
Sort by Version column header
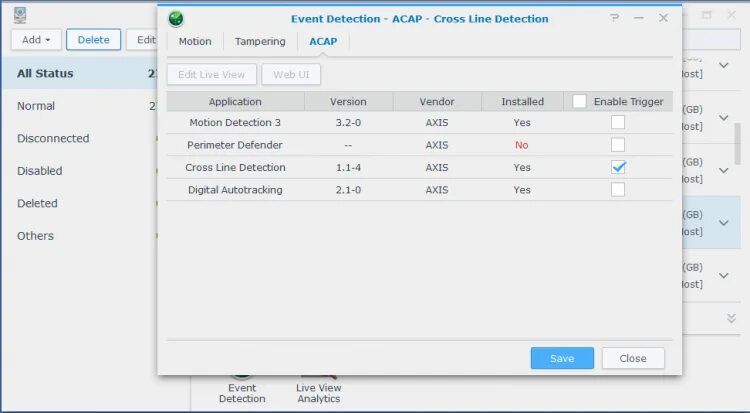(x=348, y=101)
